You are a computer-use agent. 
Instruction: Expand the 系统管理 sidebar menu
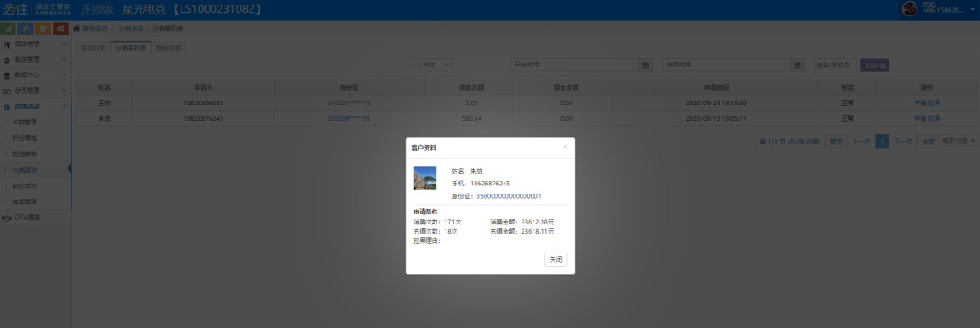(35, 59)
